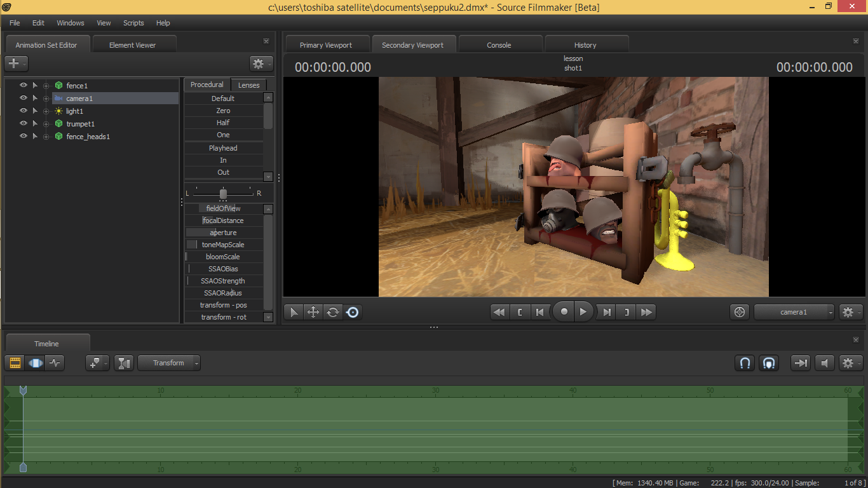Click the sun icon for light1
Viewport: 868px width, 488px height.
click(58, 111)
